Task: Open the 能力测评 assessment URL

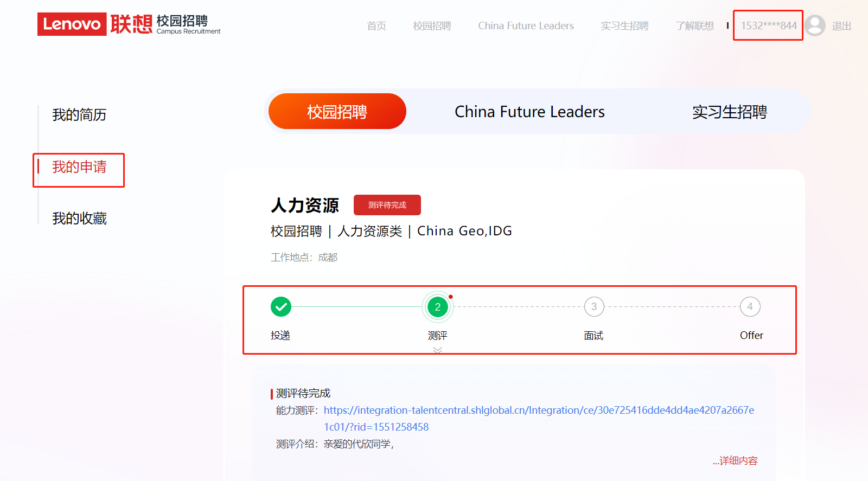Action: [x=539, y=411]
